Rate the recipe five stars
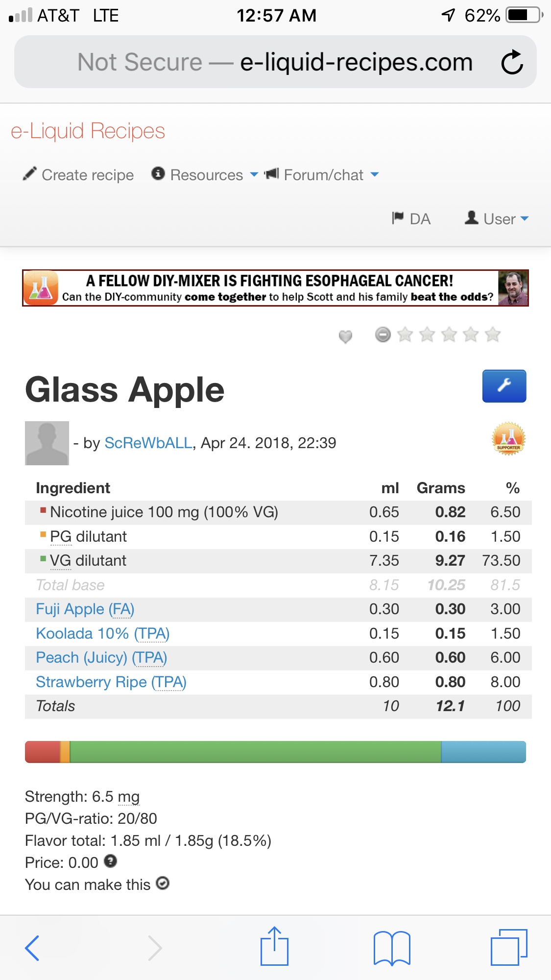Screen dimensions: 551x980 [492, 335]
